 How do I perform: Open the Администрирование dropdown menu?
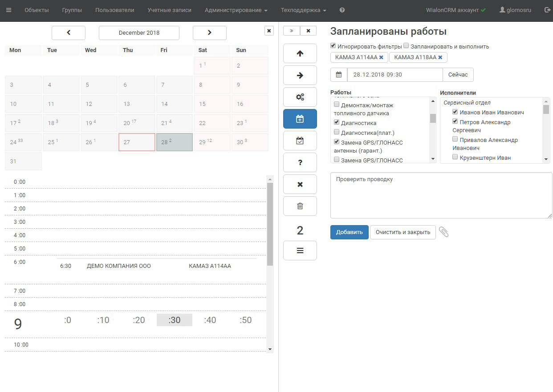(236, 10)
